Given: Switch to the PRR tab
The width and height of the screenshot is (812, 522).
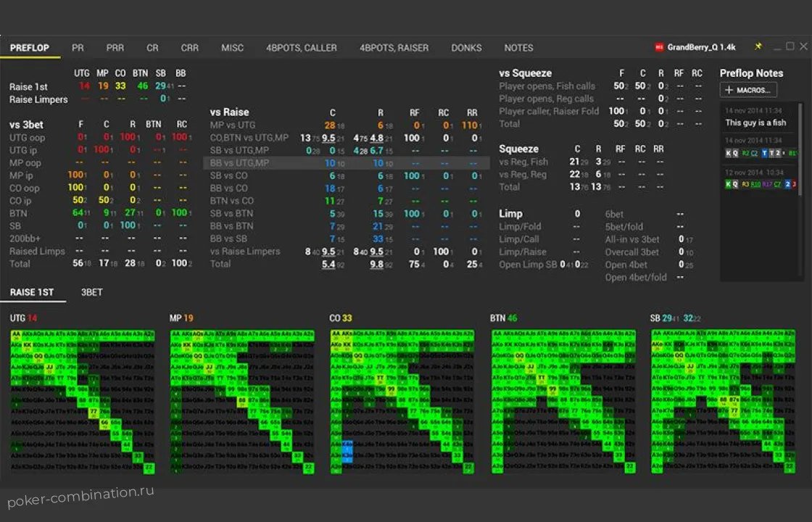Looking at the screenshot, I should (x=115, y=48).
